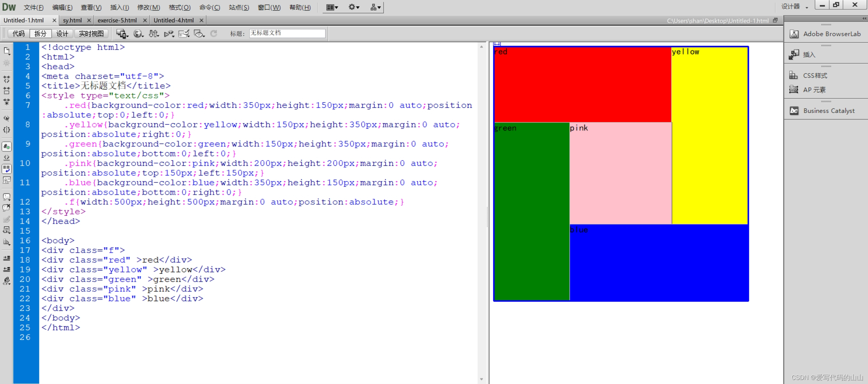
Task: Click the 标题 title input field
Action: [287, 33]
